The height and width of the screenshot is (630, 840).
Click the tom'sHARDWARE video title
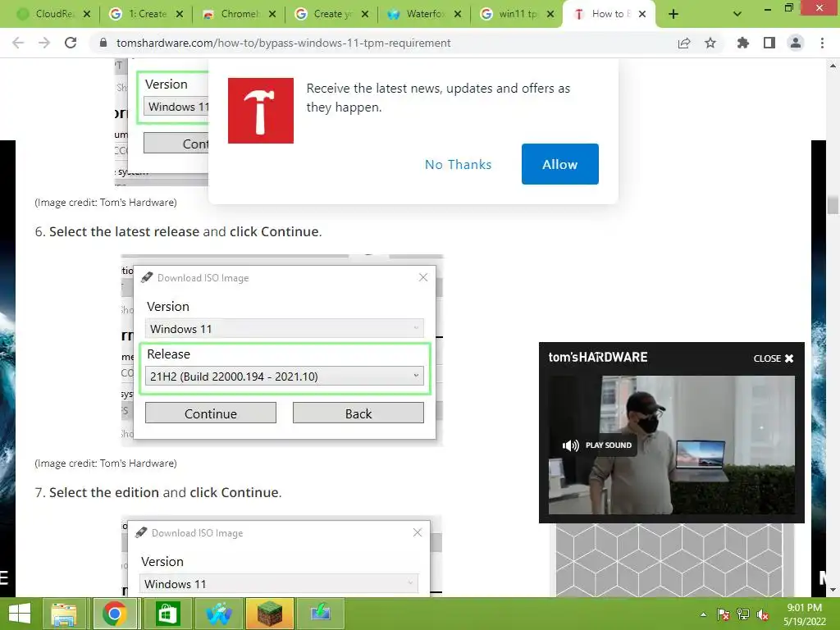pyautogui.click(x=598, y=358)
